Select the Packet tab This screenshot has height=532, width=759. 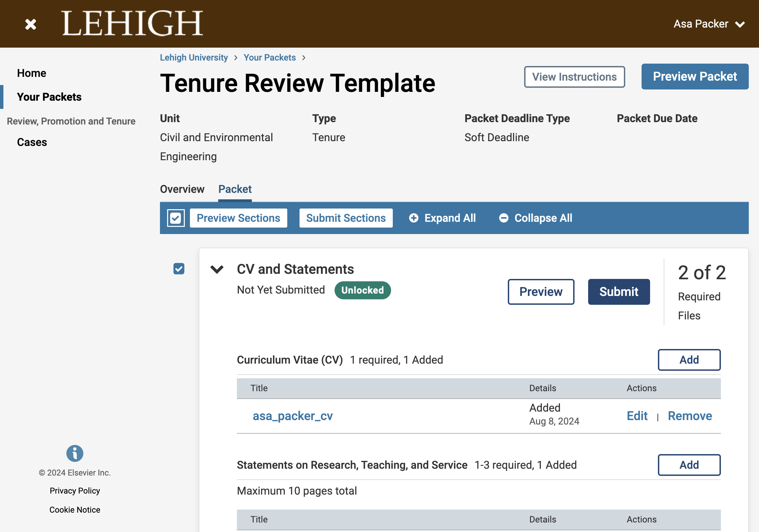click(235, 189)
